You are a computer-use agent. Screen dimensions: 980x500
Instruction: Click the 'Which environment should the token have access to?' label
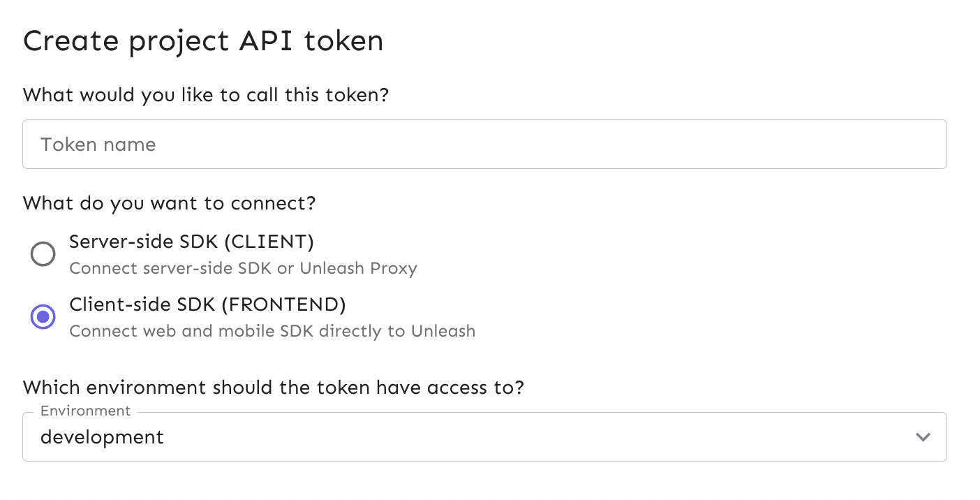(275, 387)
